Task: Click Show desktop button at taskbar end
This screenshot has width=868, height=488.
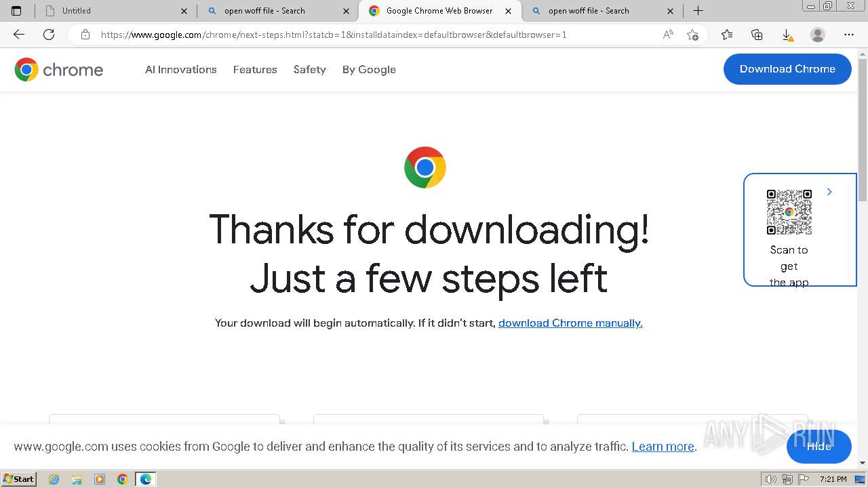Action: [x=861, y=479]
